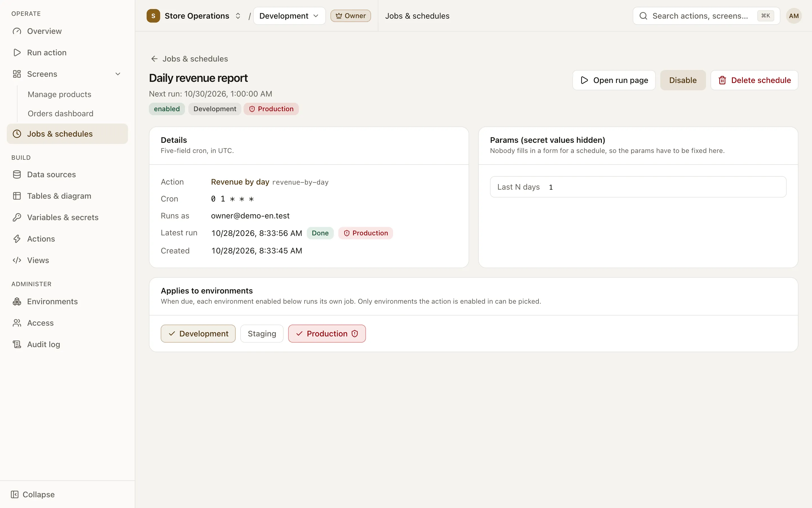Open Orders dashboard screen
Screen dimensions: 812x508
tap(60, 113)
